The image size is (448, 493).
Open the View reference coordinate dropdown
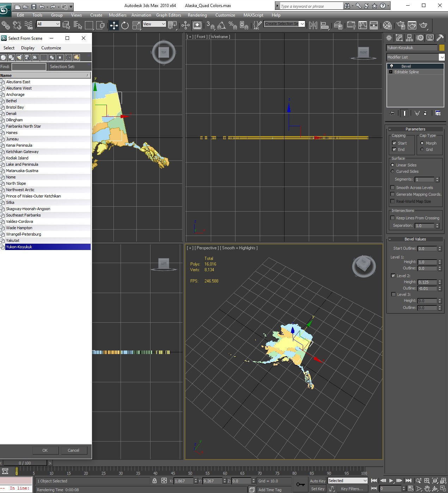(x=154, y=24)
